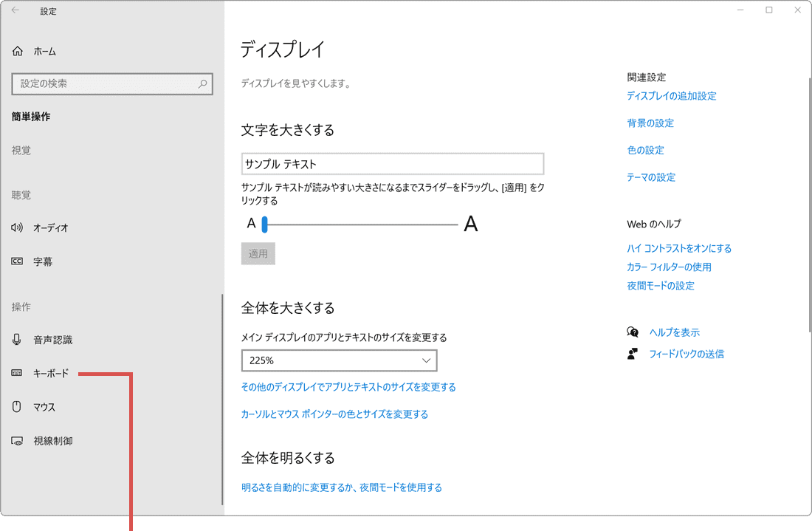812x531 pixels.
Task: Select ホーム in the settings sidebar
Action: [44, 51]
